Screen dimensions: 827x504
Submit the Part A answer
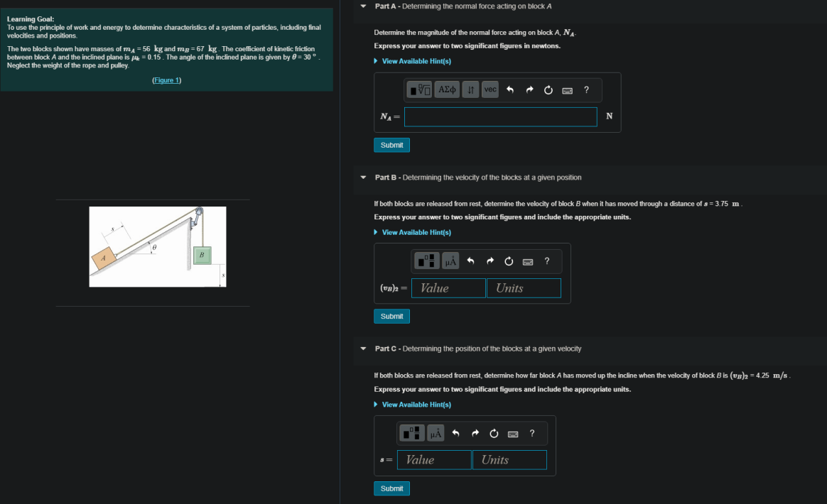(391, 145)
